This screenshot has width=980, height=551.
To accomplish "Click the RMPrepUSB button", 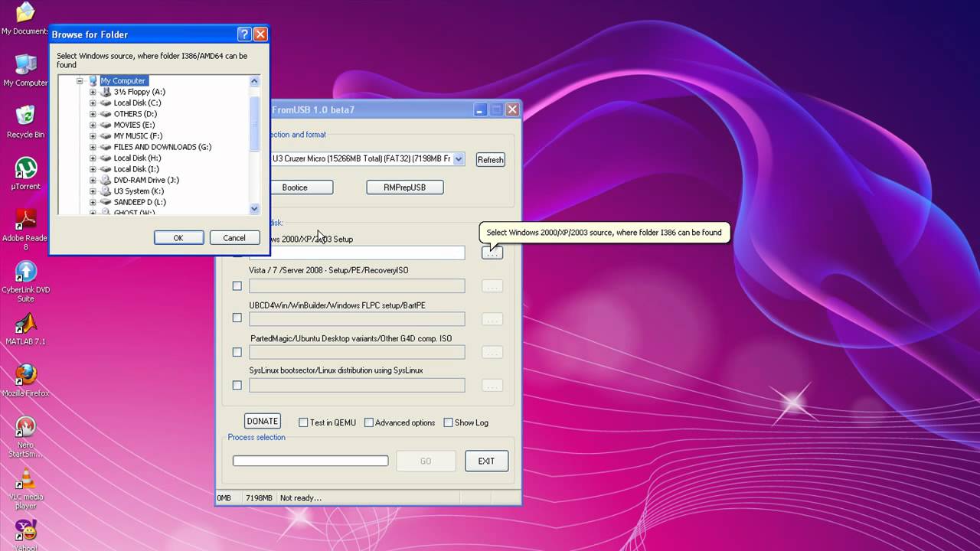I will (x=405, y=187).
